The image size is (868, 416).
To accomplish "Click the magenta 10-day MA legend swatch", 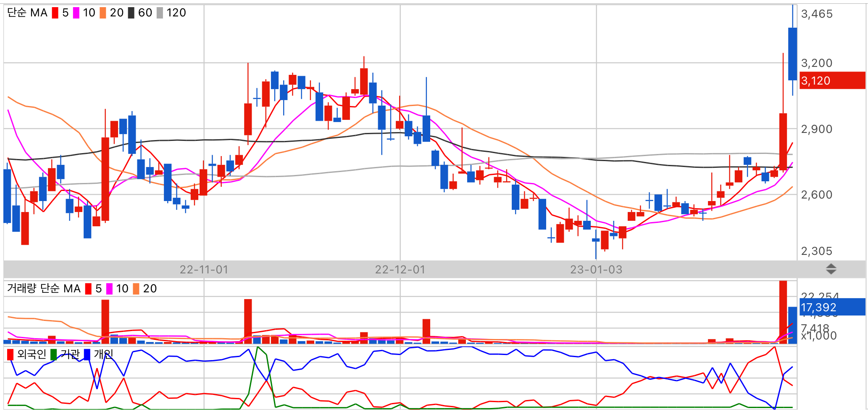I will (x=76, y=13).
